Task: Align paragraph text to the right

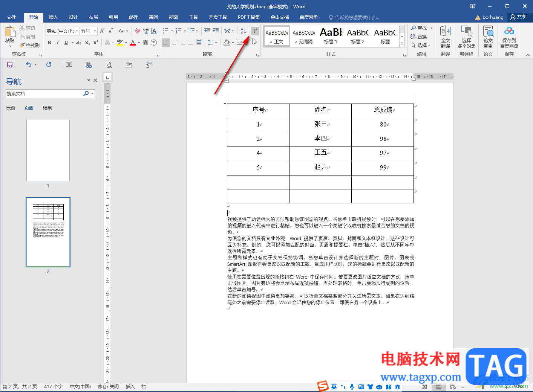Action: point(182,43)
